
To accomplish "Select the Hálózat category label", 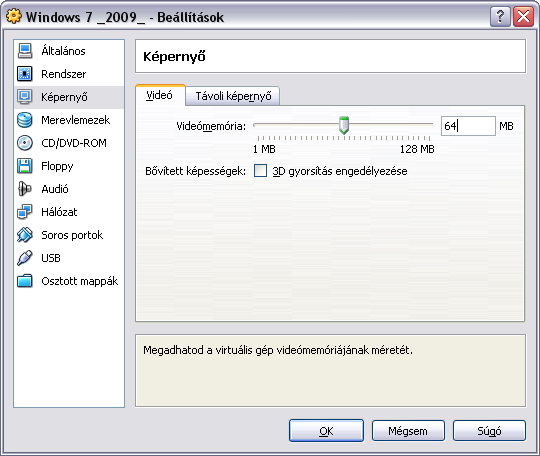I will [x=59, y=212].
